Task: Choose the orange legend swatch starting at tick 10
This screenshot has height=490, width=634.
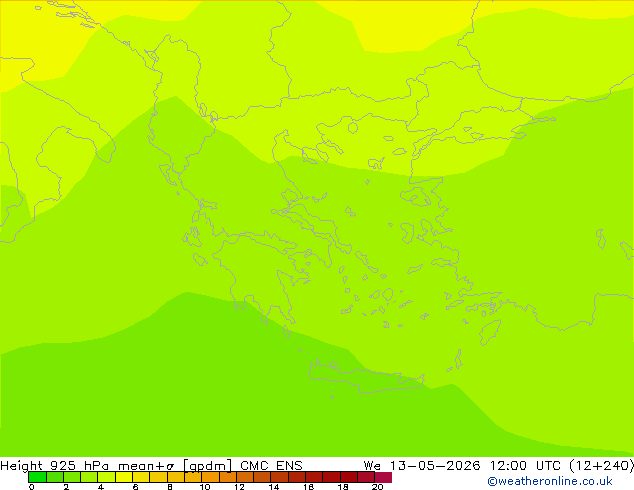Action: click(211, 477)
